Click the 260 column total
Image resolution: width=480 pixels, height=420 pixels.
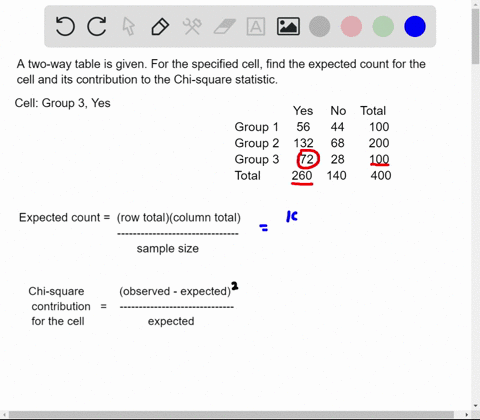[x=302, y=176]
